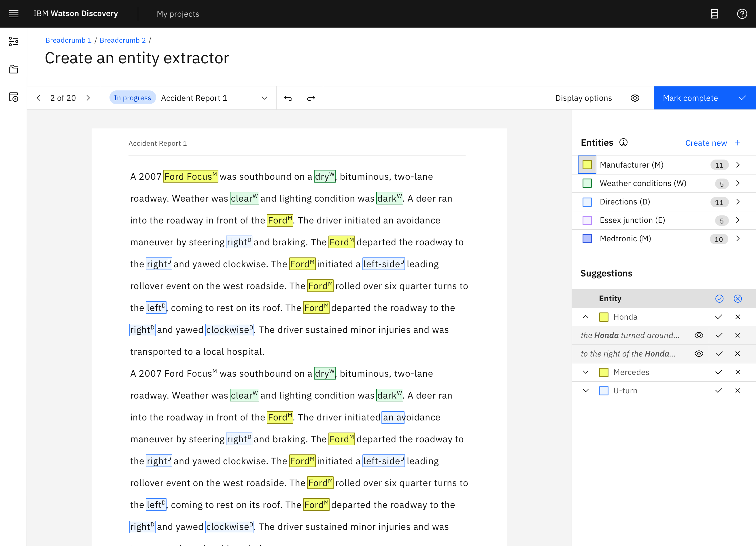The height and width of the screenshot is (546, 756).
Task: Reject 'to the right of the Honda' example
Action: 737,354
